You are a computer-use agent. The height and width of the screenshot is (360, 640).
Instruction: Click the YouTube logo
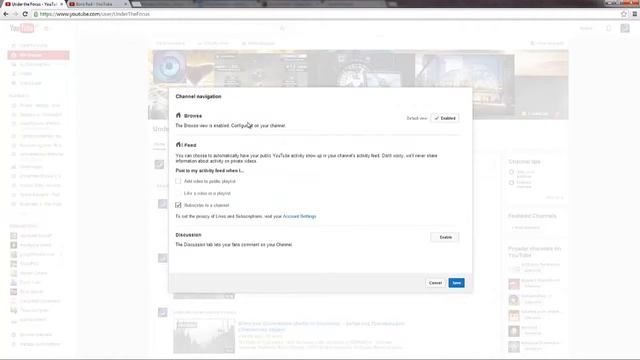(22, 28)
